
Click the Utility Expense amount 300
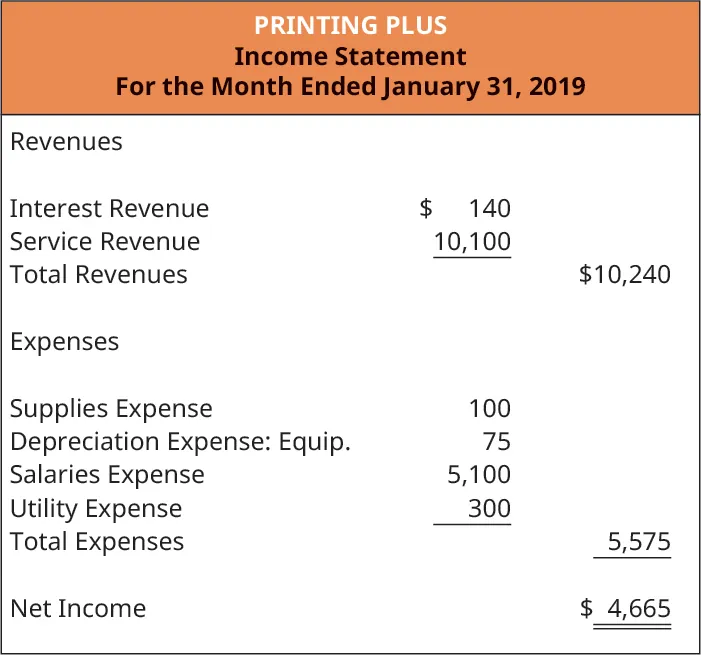(x=489, y=509)
